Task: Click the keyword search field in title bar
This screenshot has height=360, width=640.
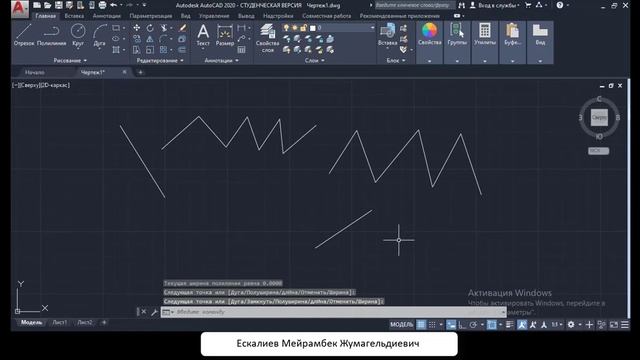Action: coord(414,5)
